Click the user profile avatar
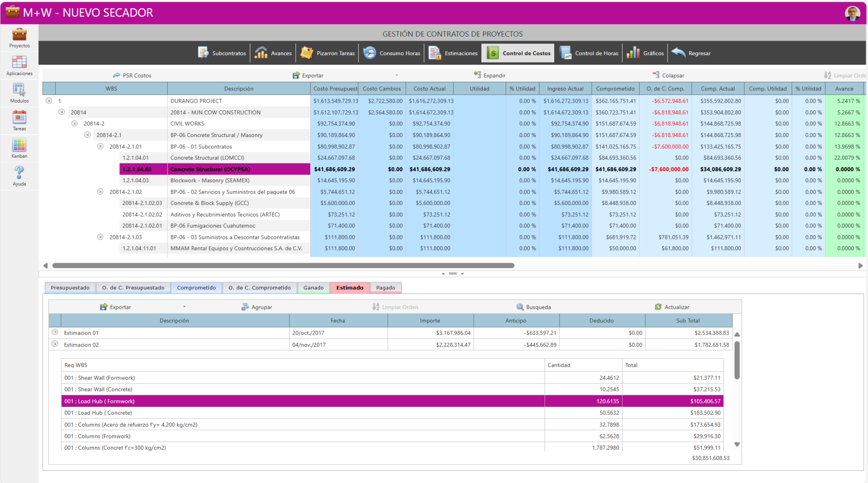This screenshot has width=868, height=483. point(852,13)
